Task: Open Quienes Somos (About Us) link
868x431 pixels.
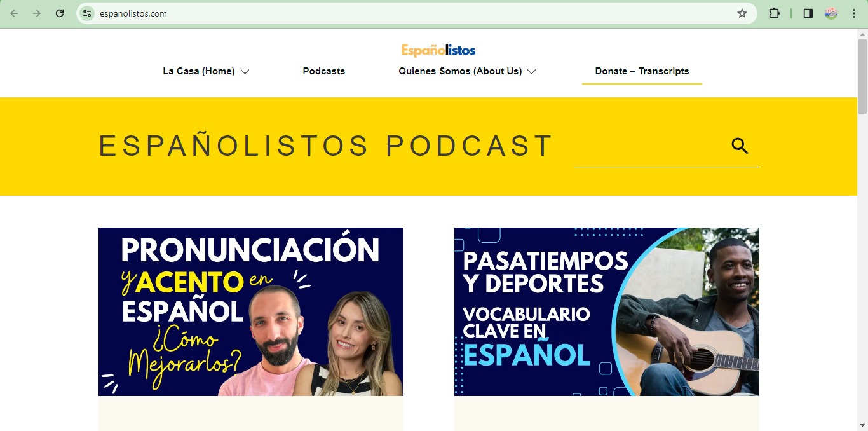Action: [460, 71]
